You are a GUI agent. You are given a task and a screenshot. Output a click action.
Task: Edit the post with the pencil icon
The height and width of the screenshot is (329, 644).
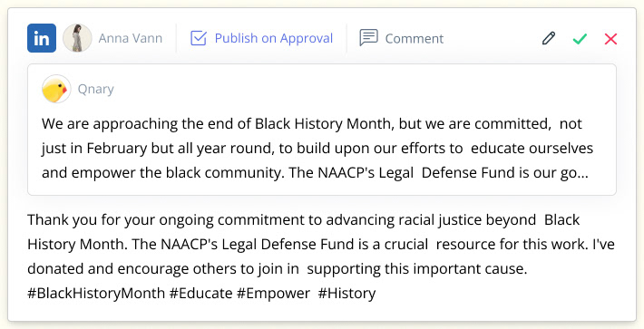tap(549, 38)
